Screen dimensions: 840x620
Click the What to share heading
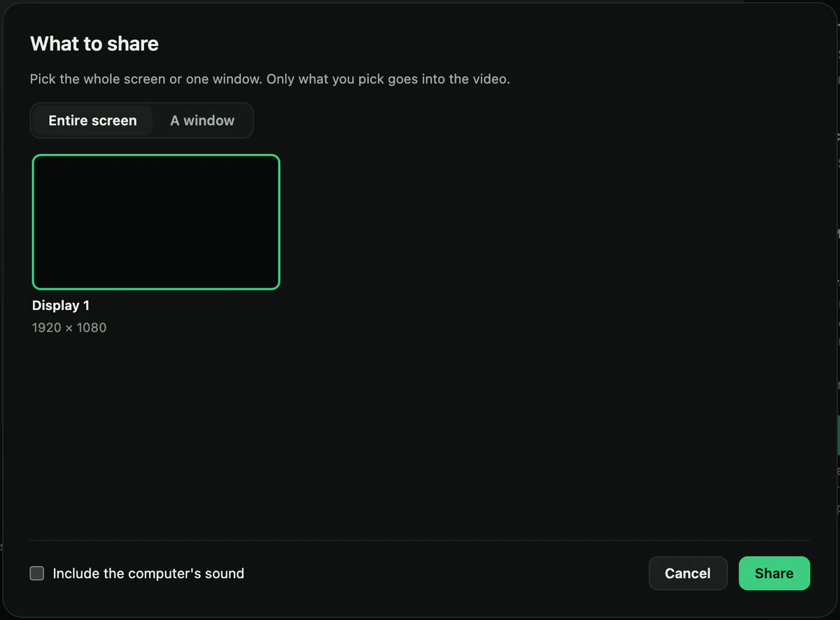[x=94, y=44]
